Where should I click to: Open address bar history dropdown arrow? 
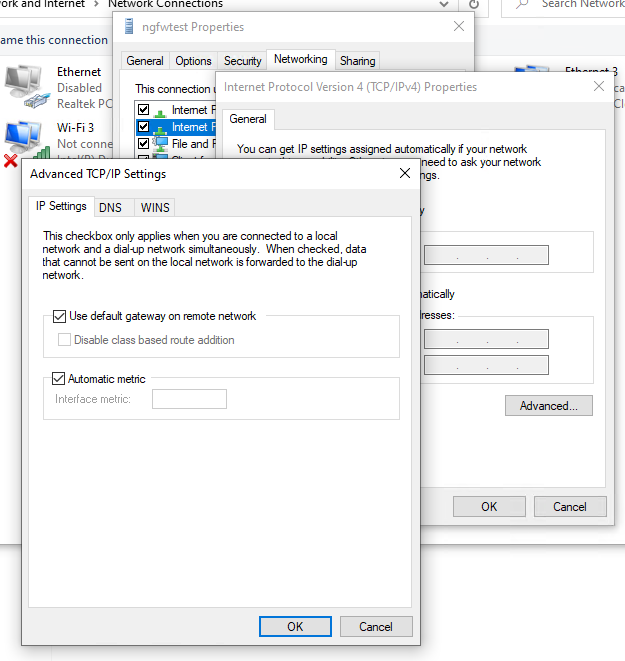pyautogui.click(x=444, y=4)
